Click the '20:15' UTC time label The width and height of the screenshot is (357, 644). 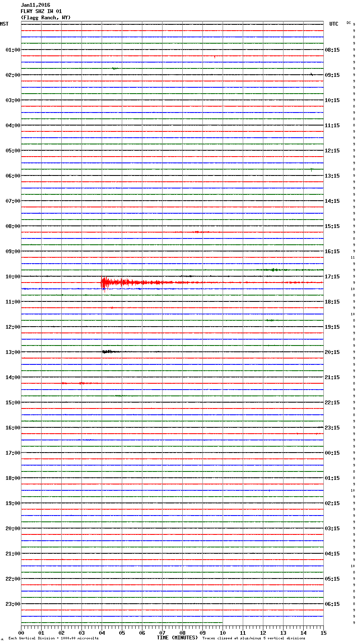(332, 352)
